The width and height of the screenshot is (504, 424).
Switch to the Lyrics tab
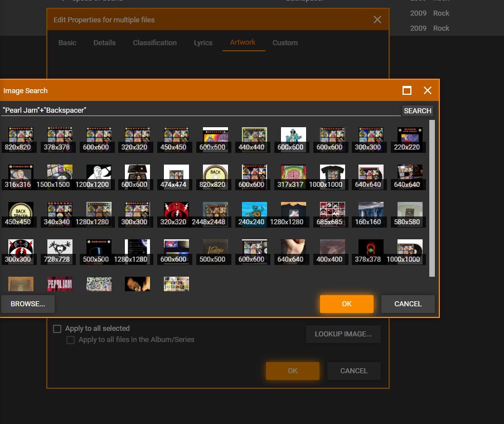[203, 42]
